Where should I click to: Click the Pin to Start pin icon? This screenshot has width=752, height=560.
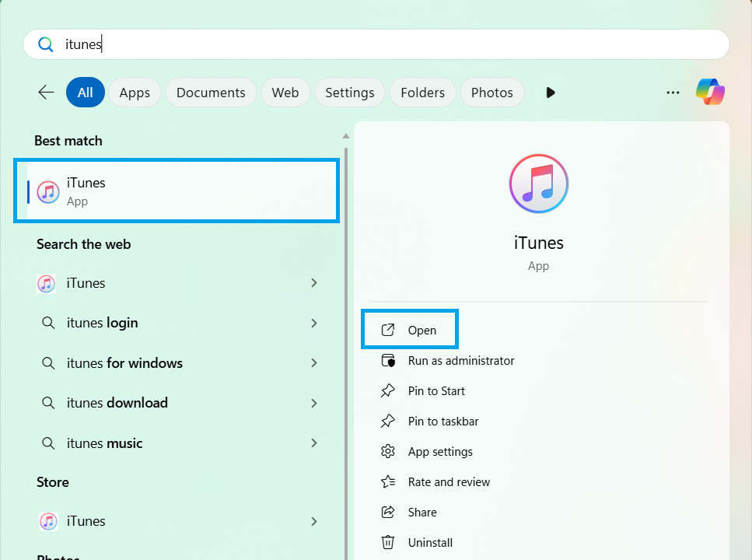tap(387, 391)
